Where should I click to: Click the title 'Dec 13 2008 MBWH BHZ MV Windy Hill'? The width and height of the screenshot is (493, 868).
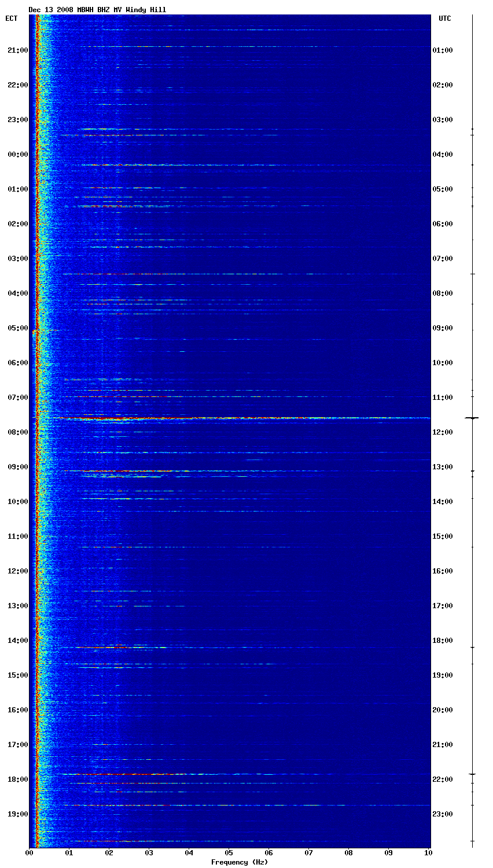tap(97, 10)
